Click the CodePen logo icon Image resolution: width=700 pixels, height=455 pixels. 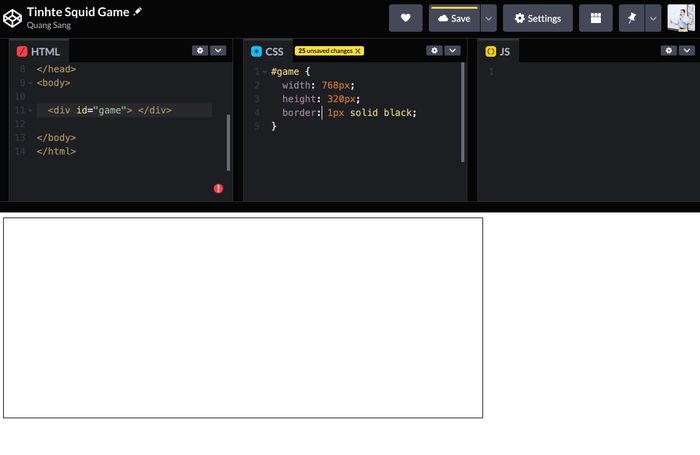pos(13,17)
